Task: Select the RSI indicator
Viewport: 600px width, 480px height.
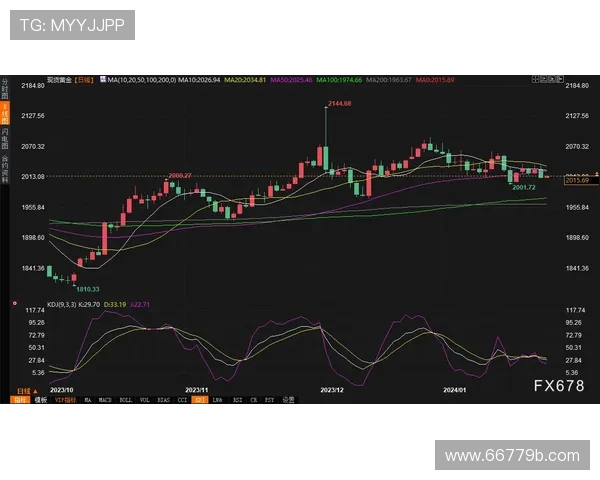Action: (236, 398)
